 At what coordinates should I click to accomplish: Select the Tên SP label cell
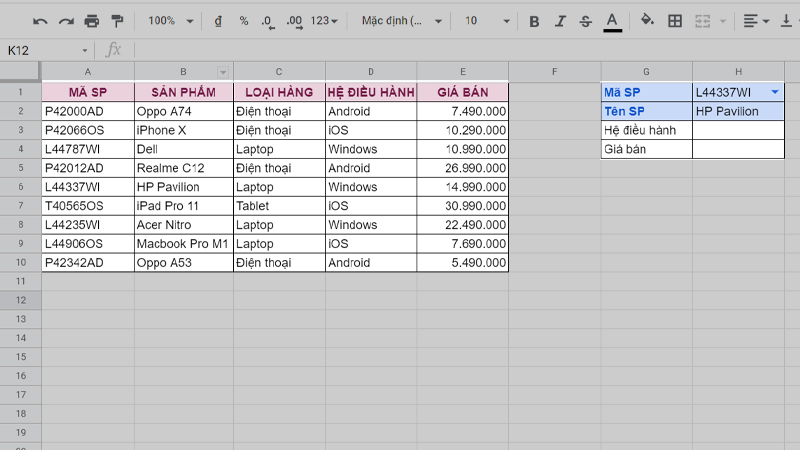[646, 111]
